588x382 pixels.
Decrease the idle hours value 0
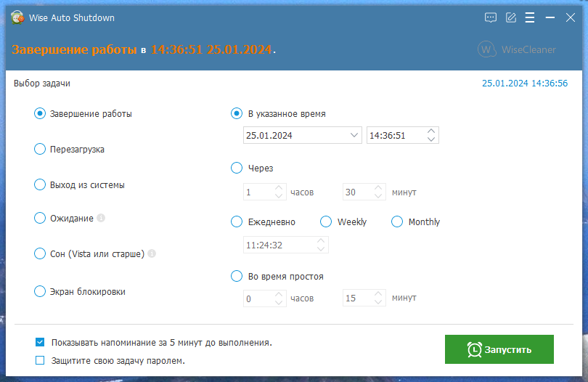[x=279, y=302]
